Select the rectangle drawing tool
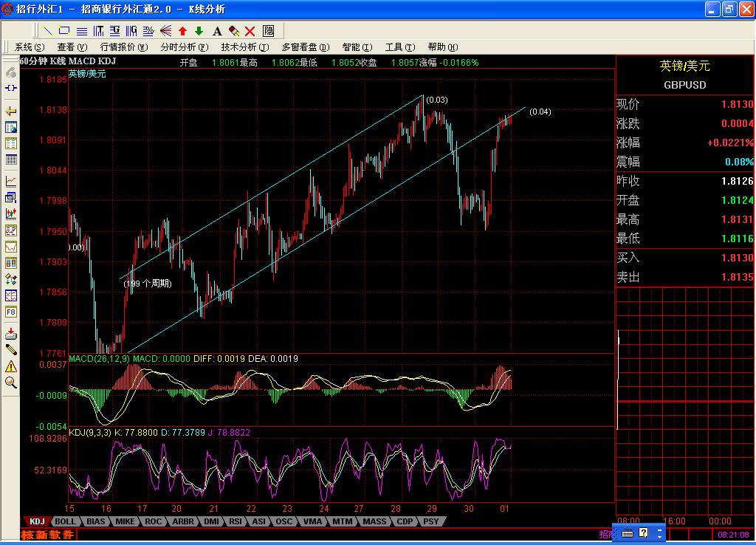Viewport: 756px width, 545px height. point(64,31)
